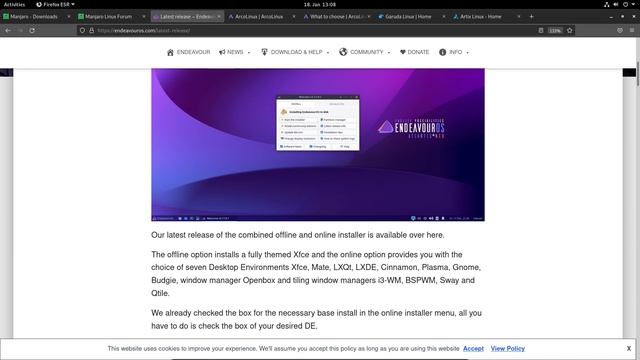Click the 110% zoom level indicator
640x360 pixels.
(555, 31)
